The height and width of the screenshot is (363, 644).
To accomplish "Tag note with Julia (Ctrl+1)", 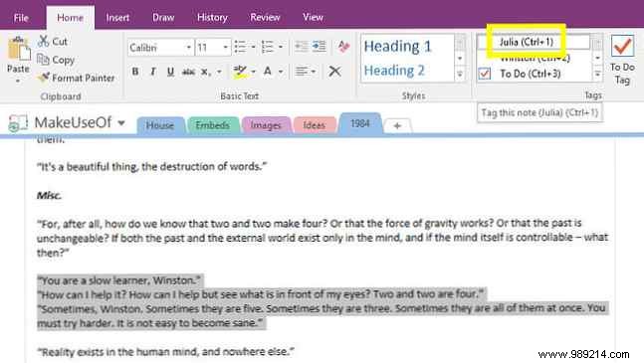I will [527, 42].
